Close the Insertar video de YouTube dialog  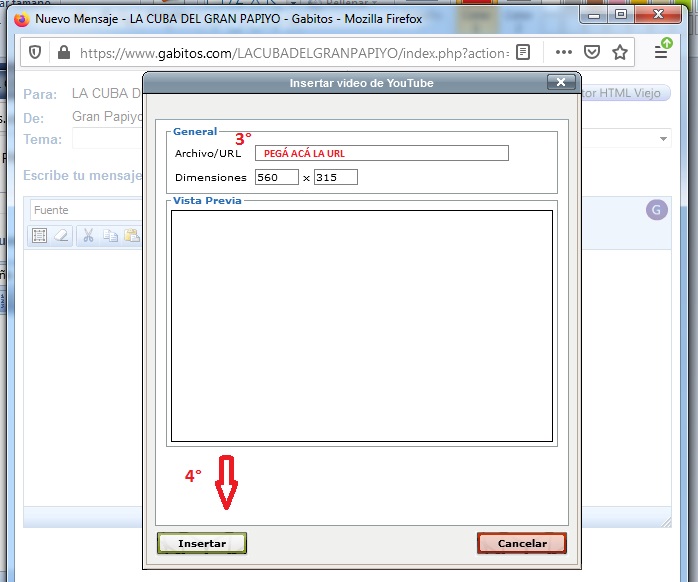561,82
